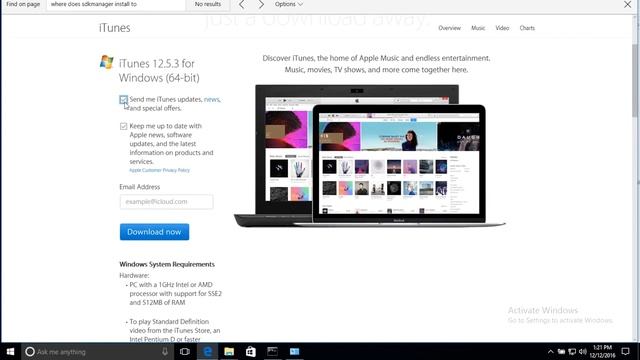Open the blue window app next to command prompt
This screenshot has height=360, width=640.
pyautogui.click(x=294, y=351)
